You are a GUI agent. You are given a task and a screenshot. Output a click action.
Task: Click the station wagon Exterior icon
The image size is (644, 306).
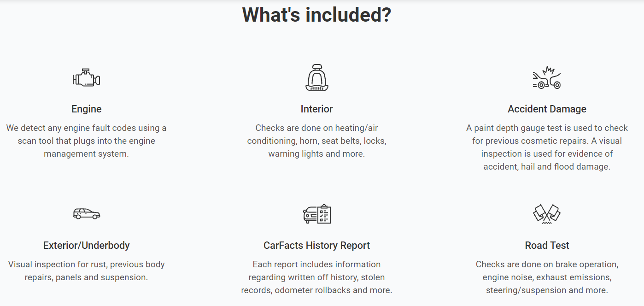pos(87,214)
